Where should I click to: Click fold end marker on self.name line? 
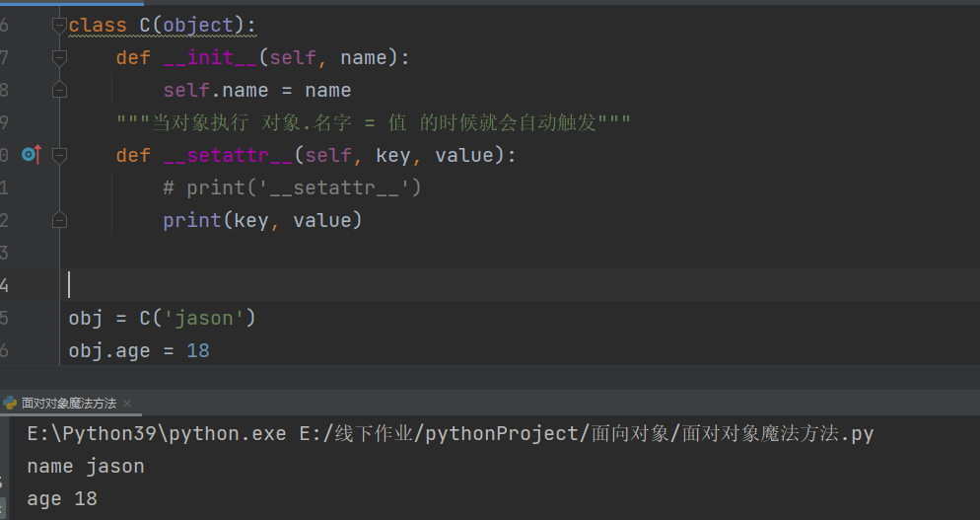59,91
